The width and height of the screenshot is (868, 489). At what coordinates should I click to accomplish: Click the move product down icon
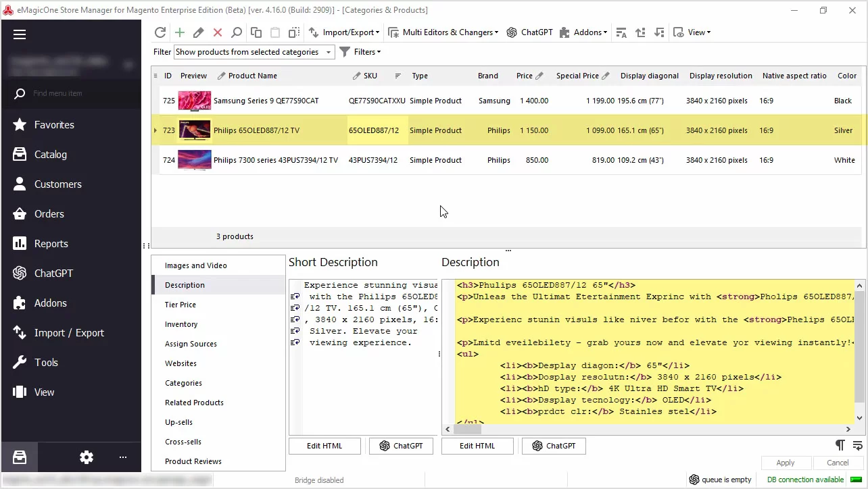[659, 32]
